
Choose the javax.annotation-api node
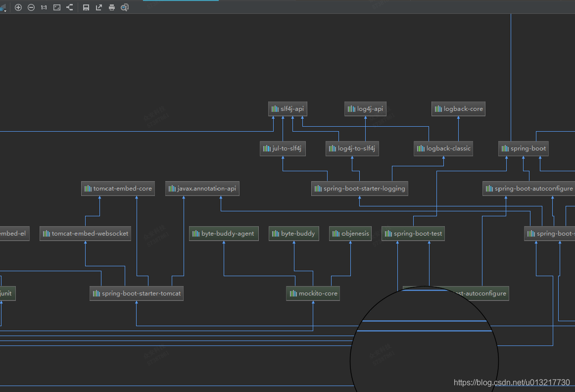tap(202, 189)
